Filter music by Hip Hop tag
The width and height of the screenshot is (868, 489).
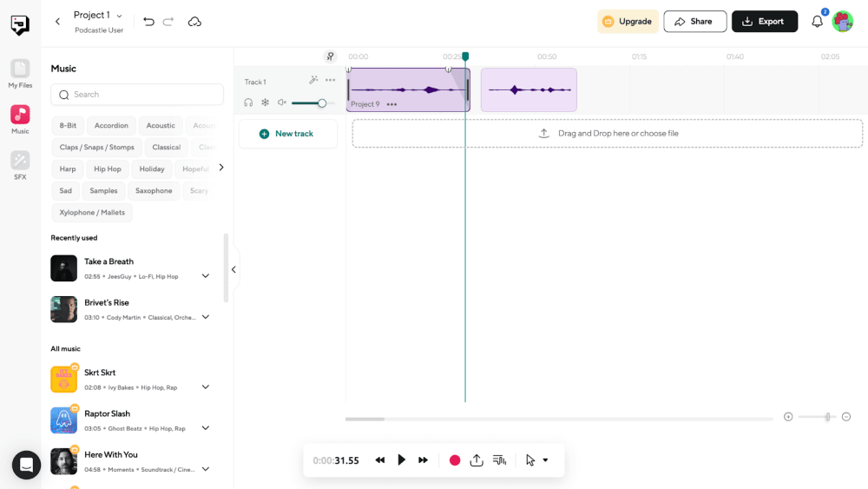[108, 169]
